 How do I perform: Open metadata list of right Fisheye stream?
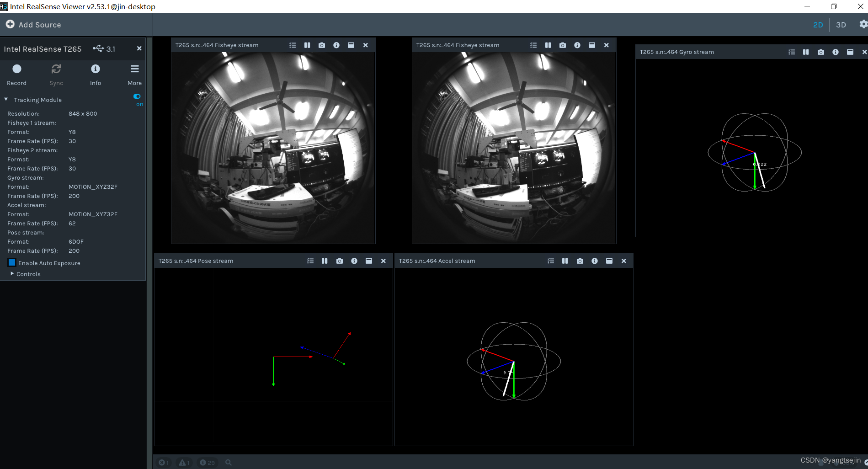coord(533,45)
